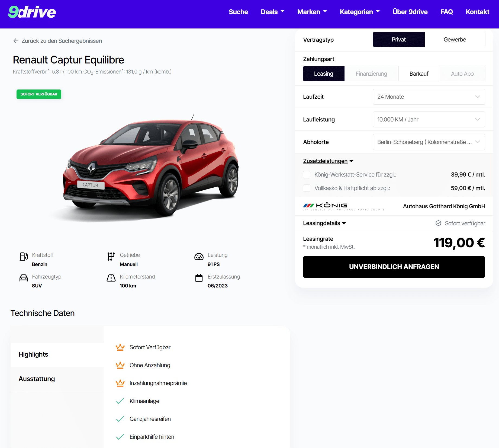Go back via Zurück zu den Suchergebnissen
The height and width of the screenshot is (448, 499).
coord(57,41)
